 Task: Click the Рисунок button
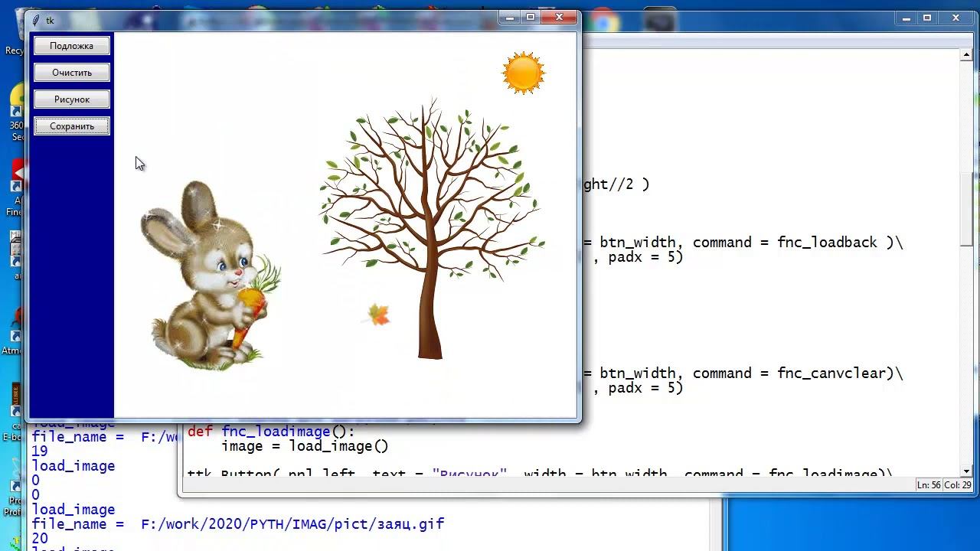coord(72,99)
